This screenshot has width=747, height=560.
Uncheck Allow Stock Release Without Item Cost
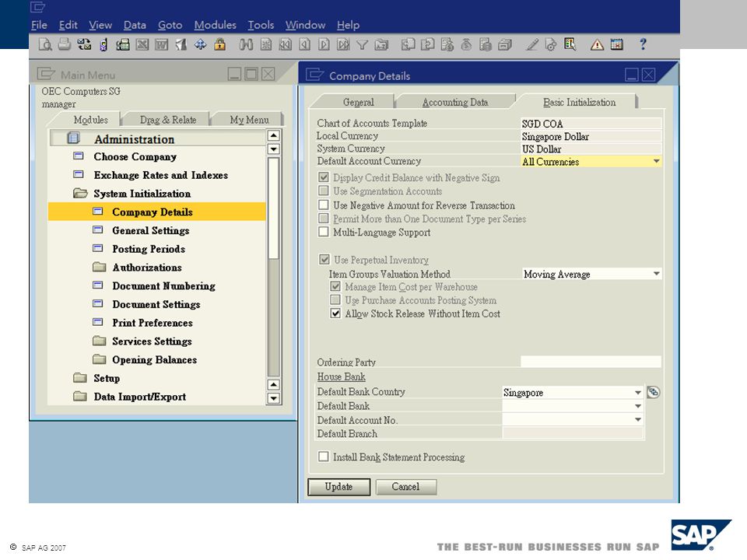coord(335,313)
